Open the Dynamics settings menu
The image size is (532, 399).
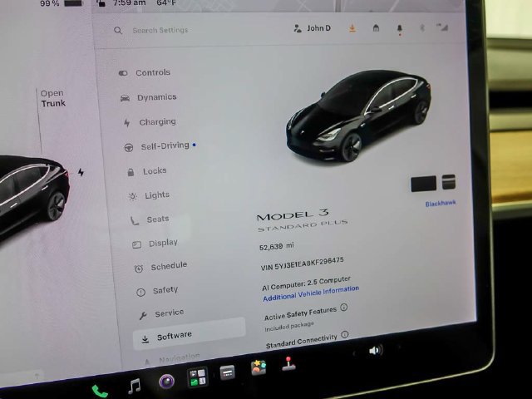(x=149, y=97)
